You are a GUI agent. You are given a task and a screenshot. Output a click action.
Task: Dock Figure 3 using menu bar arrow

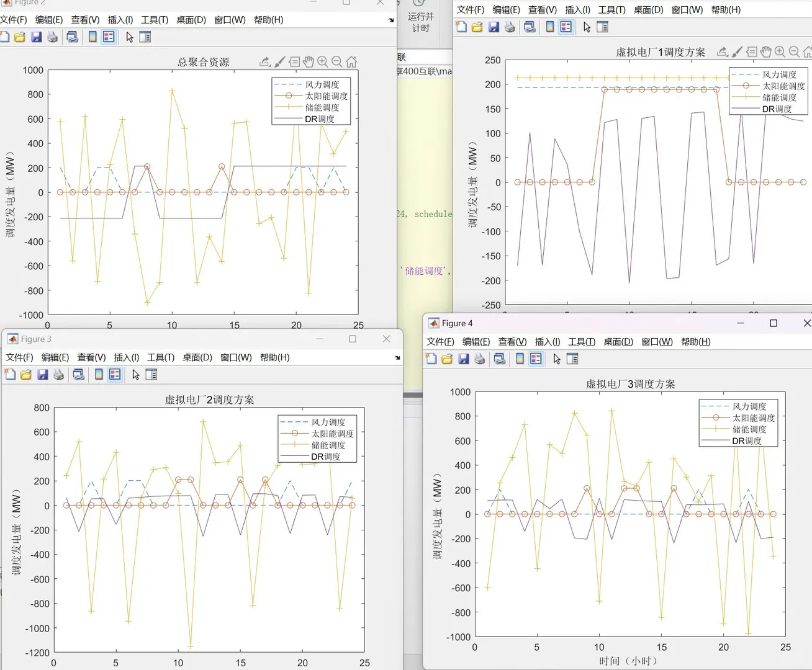pos(397,357)
